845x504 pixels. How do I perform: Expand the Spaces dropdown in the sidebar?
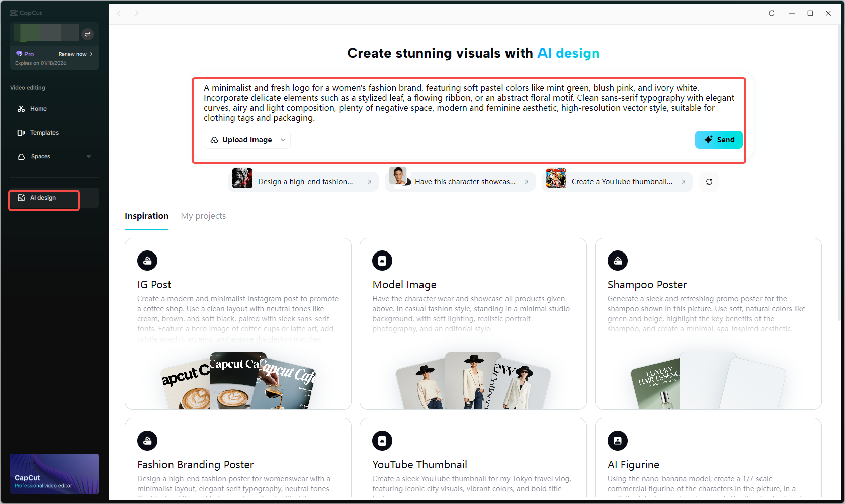(x=89, y=156)
